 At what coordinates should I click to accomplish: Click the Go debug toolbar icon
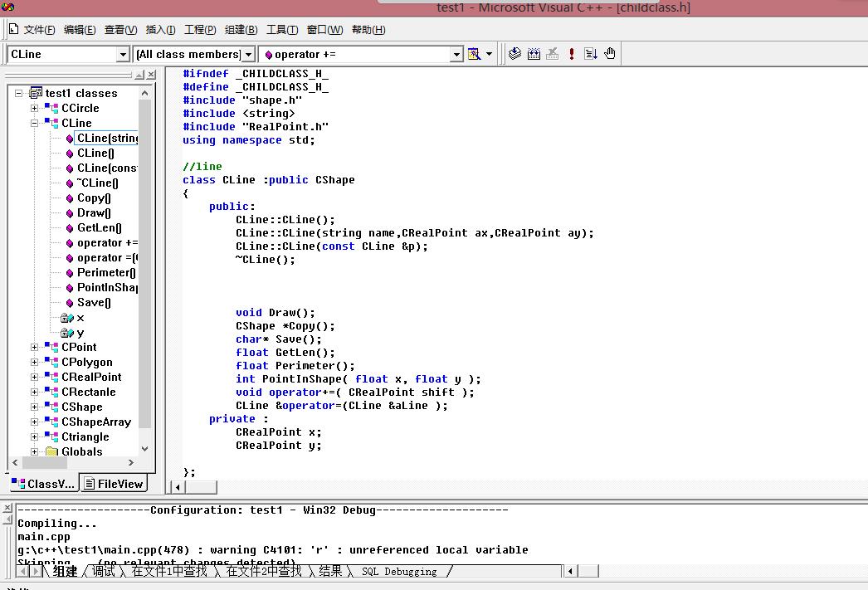[x=591, y=54]
